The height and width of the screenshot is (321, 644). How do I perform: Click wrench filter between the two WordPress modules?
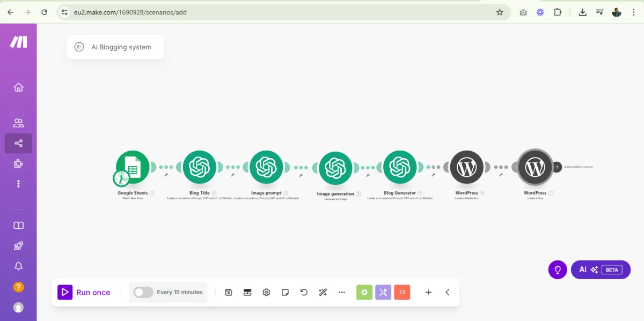[x=501, y=175]
